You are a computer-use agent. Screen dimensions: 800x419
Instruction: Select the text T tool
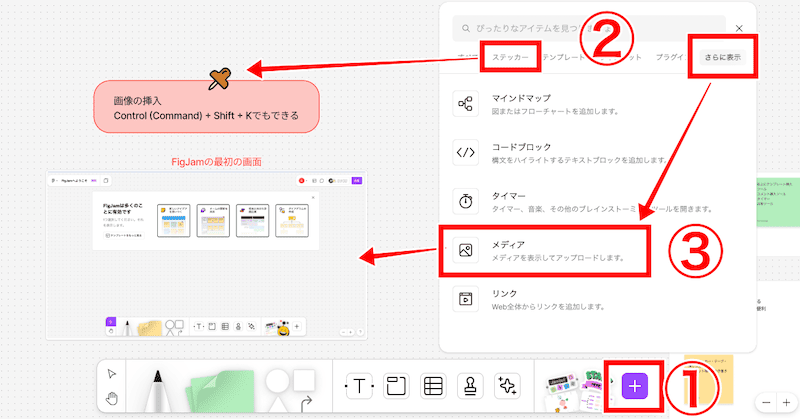tap(358, 386)
